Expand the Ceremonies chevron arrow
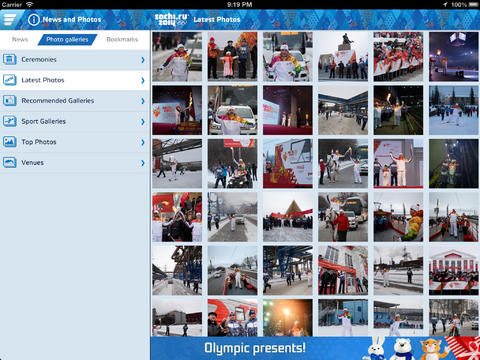Viewport: 480px width, 360px height. [143, 60]
